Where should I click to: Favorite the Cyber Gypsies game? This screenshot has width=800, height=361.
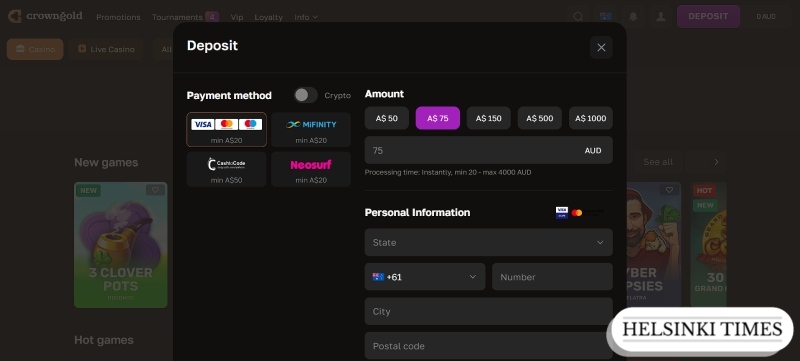coord(669,190)
